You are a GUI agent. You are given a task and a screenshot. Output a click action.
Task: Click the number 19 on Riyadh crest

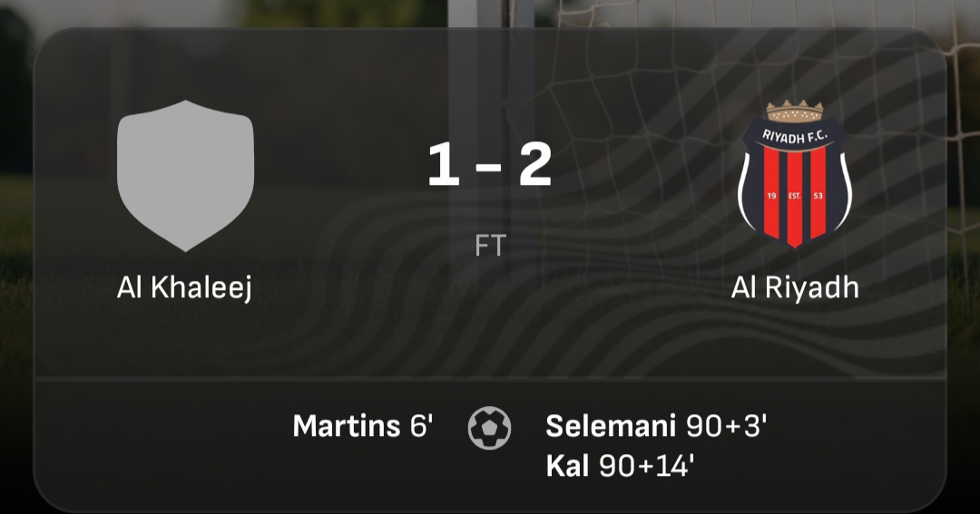pos(771,196)
